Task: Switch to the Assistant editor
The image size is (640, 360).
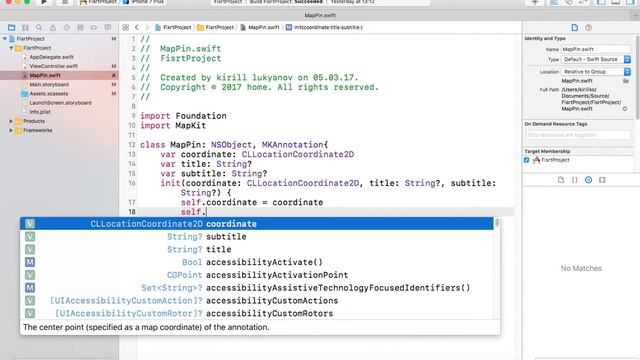Action: click(568, 2)
